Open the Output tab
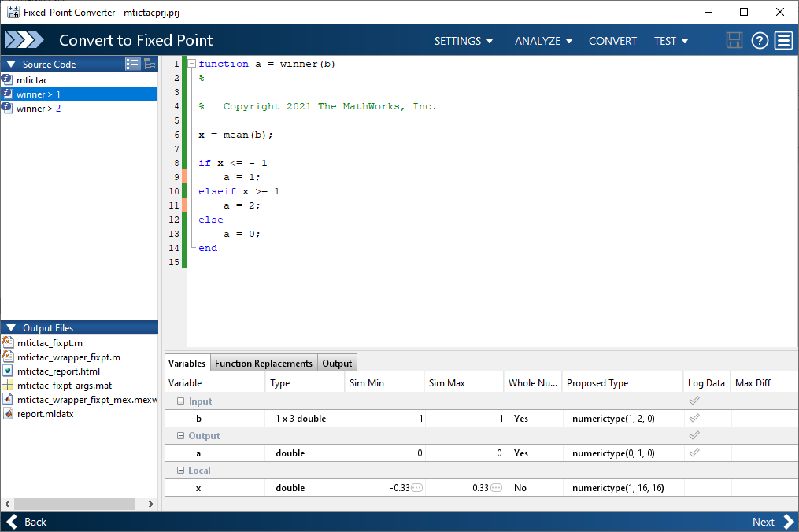Screen dimensions: 799x532 pyautogui.click(x=337, y=363)
